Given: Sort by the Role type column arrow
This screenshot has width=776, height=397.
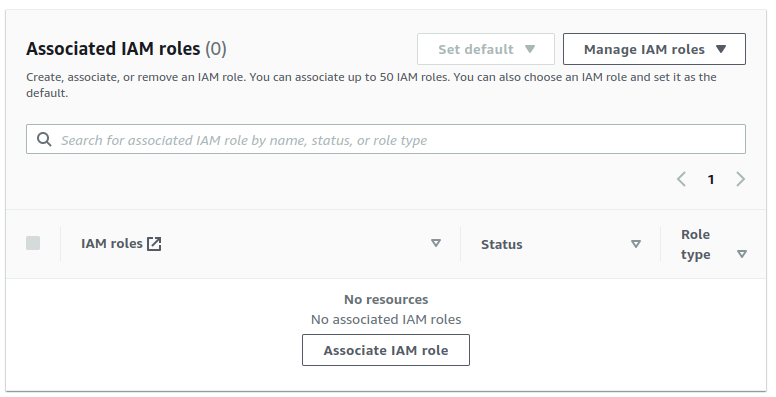Looking at the screenshot, I should coord(741,254).
